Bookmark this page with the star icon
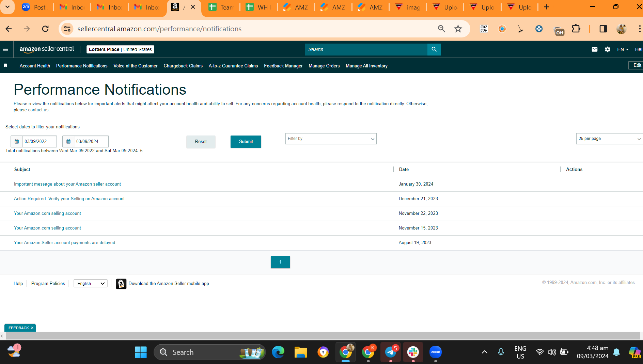Viewport: 643px width, 364px height. pos(458,29)
